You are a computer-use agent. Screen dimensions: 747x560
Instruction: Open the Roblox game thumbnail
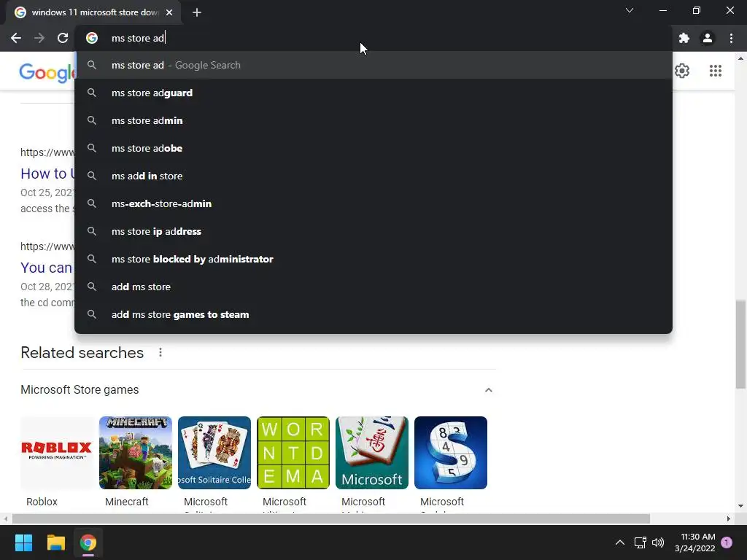click(57, 453)
